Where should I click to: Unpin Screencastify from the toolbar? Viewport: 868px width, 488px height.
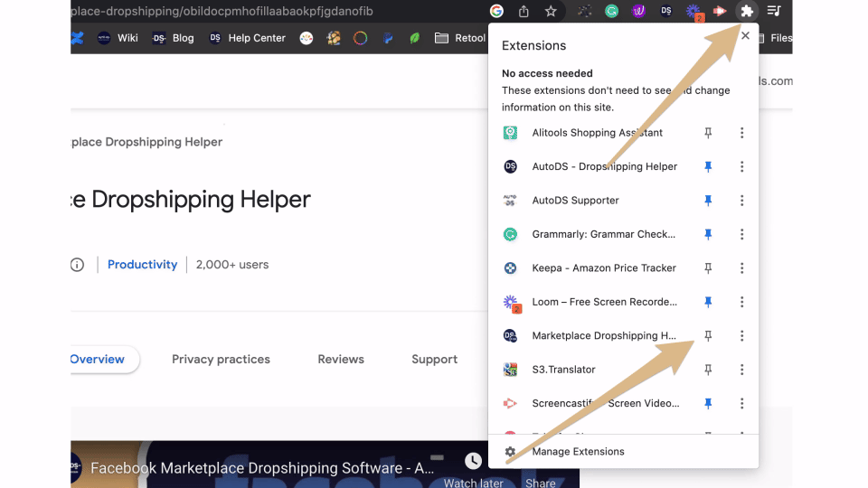(708, 403)
